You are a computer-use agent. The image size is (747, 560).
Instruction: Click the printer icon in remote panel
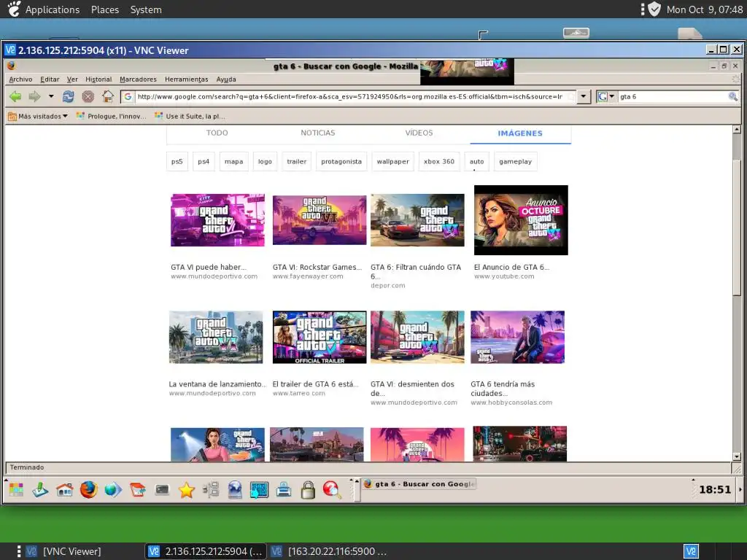click(284, 489)
